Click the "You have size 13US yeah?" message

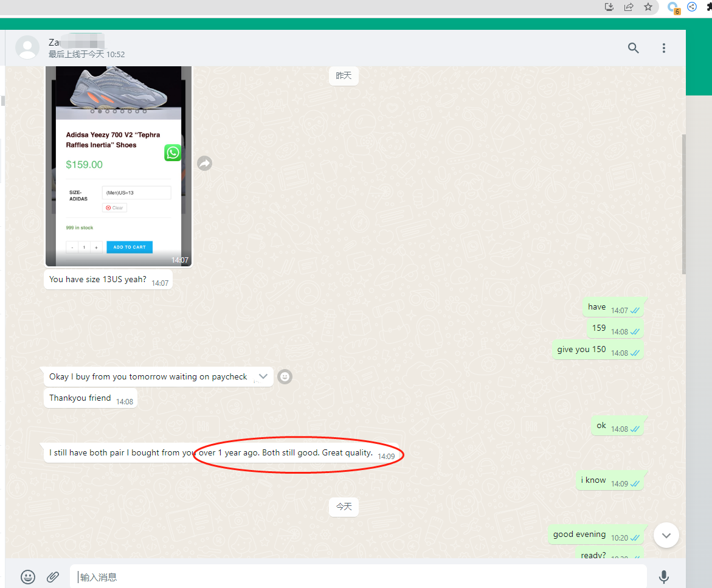click(x=98, y=280)
